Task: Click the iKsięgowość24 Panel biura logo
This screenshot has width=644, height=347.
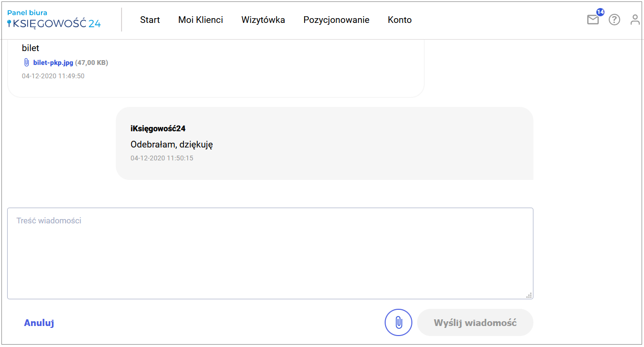Action: coord(54,20)
